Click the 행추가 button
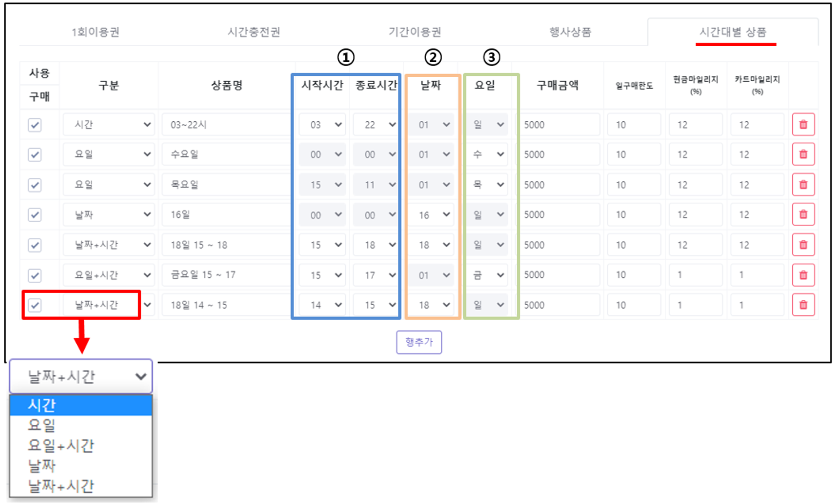Viewport: 834px width, 504px height. pos(419,342)
